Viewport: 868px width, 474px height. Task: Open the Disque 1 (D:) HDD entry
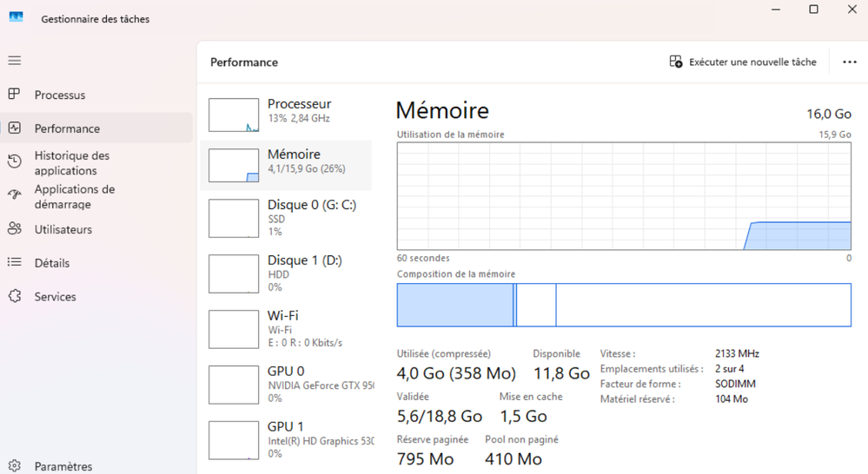pyautogui.click(x=286, y=271)
